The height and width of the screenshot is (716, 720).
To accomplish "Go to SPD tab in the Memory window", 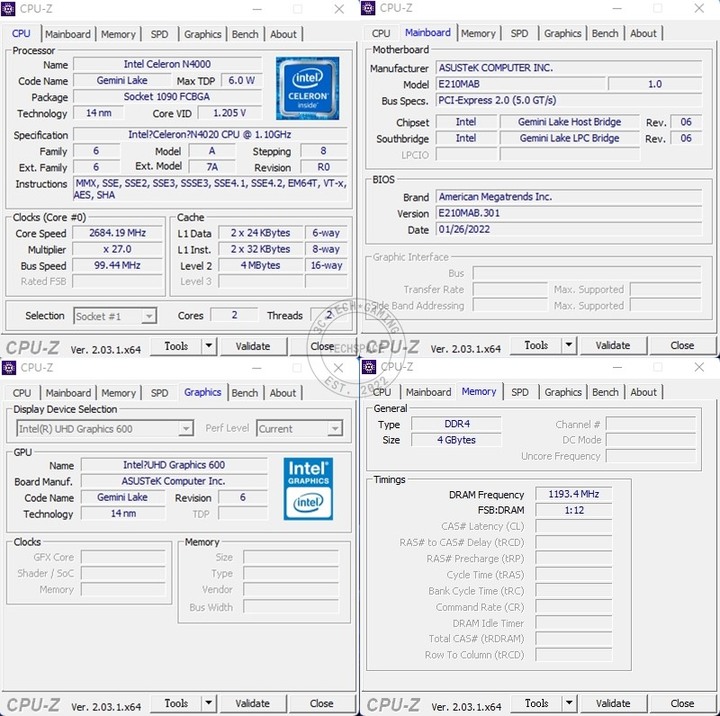I will click(x=520, y=392).
